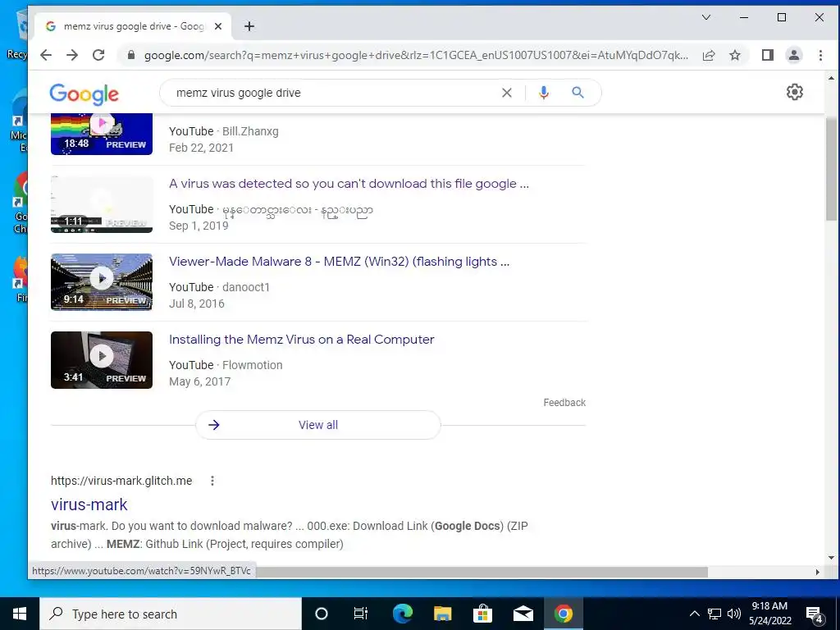Open options for virus-mark.glitch.me result

(212, 481)
